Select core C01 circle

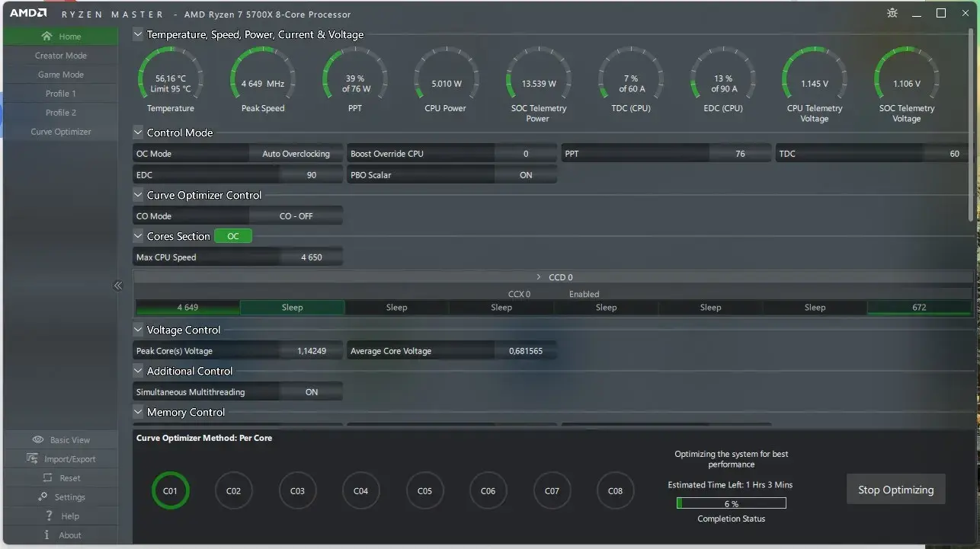pos(170,491)
